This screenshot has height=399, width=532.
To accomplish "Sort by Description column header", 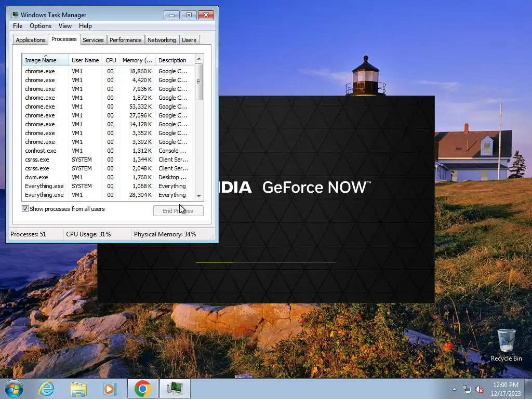I will (x=175, y=60).
